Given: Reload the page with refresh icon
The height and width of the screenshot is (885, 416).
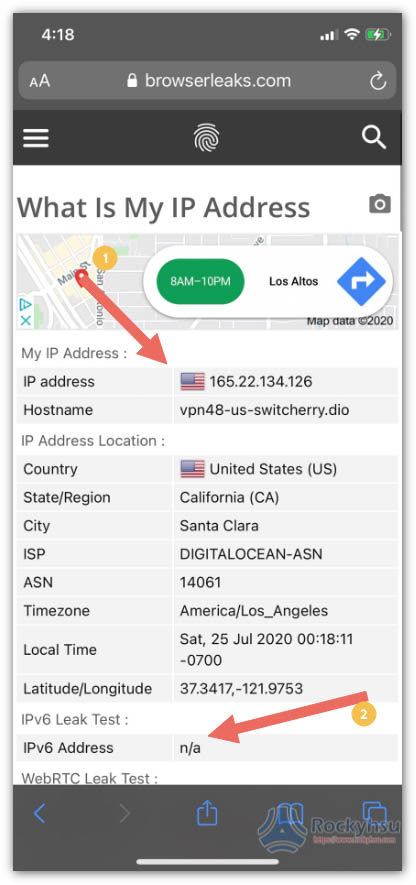Looking at the screenshot, I should coord(378,81).
